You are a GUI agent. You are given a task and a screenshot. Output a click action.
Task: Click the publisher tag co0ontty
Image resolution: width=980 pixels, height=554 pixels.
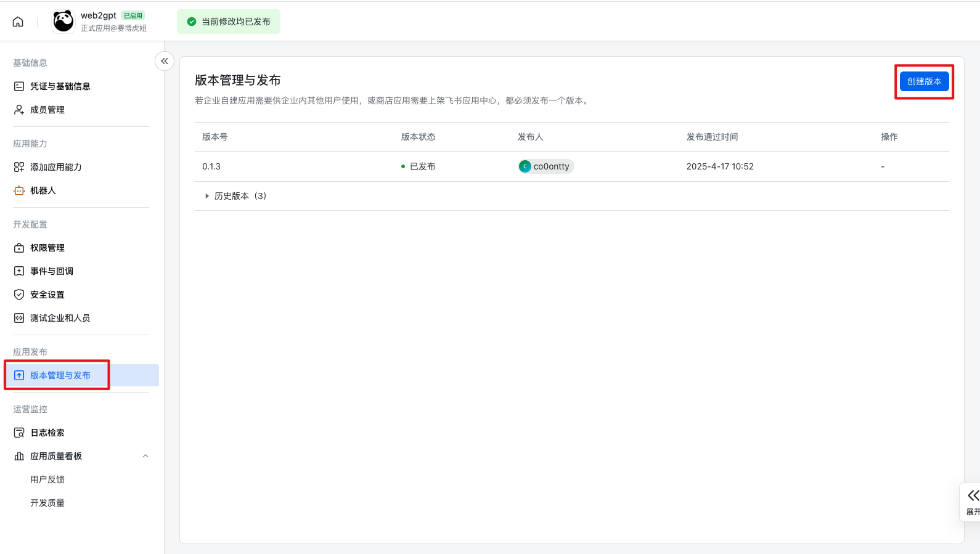point(546,166)
